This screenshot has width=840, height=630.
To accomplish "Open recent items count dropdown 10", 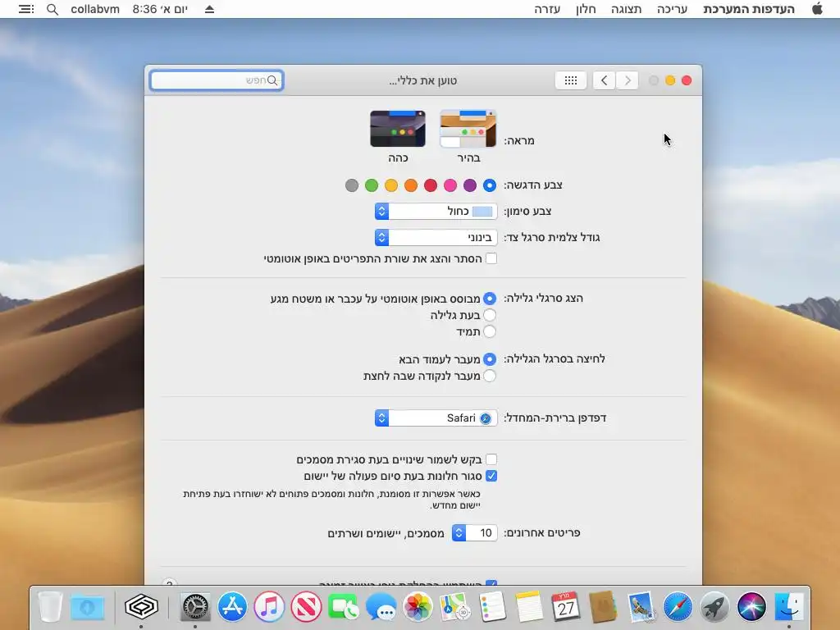I will [x=475, y=532].
